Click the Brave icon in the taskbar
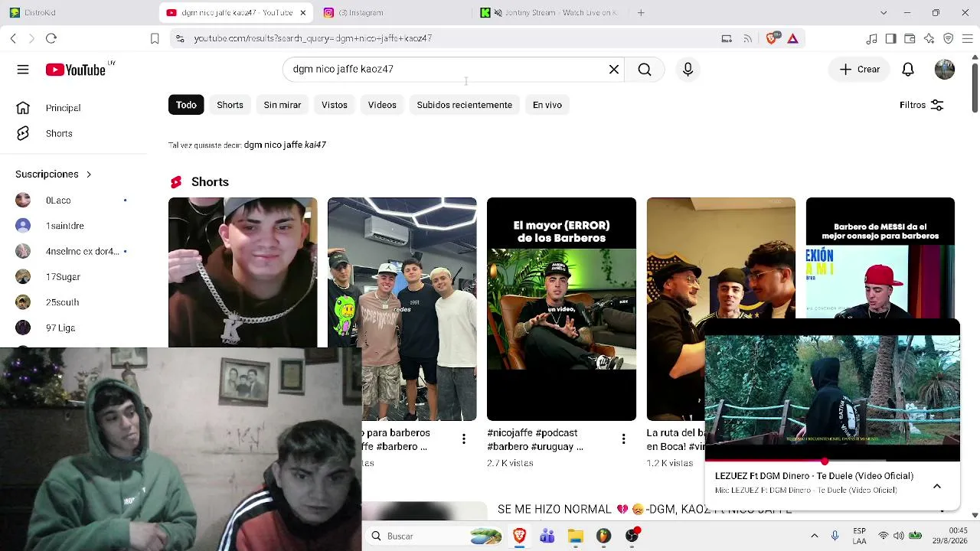980x551 pixels. point(519,536)
